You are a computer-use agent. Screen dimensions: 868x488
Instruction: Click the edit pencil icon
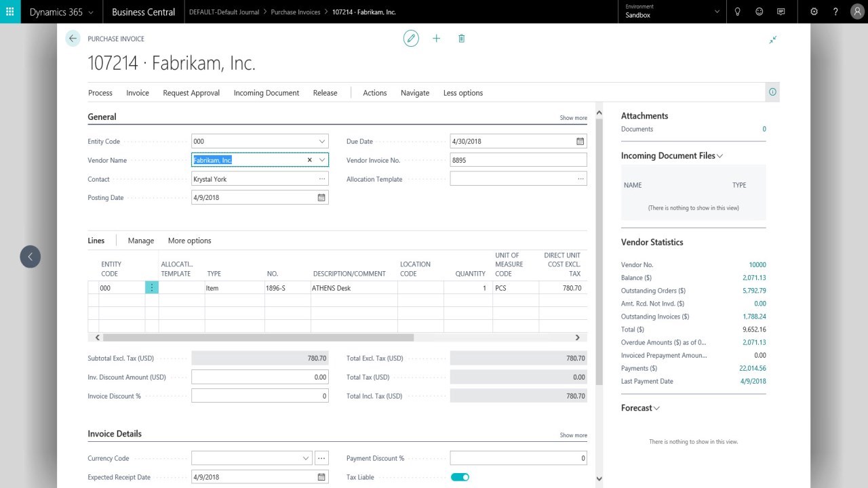[411, 39]
